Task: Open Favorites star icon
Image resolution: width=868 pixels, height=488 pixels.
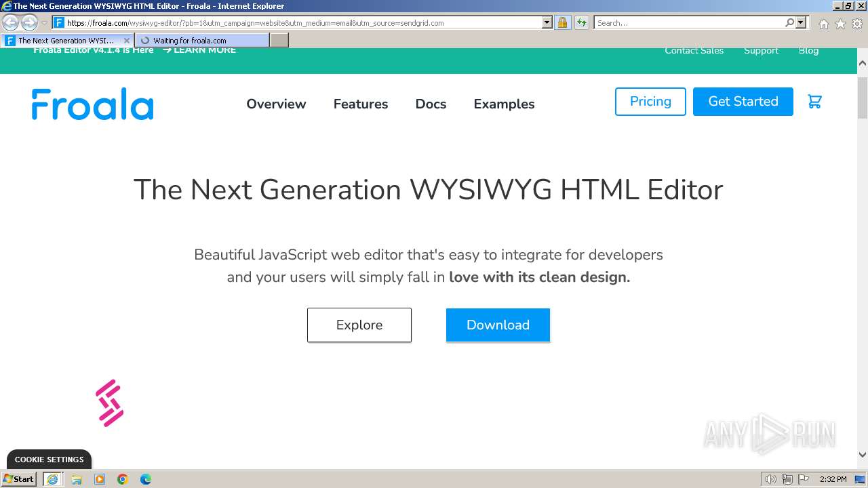Action: point(840,24)
